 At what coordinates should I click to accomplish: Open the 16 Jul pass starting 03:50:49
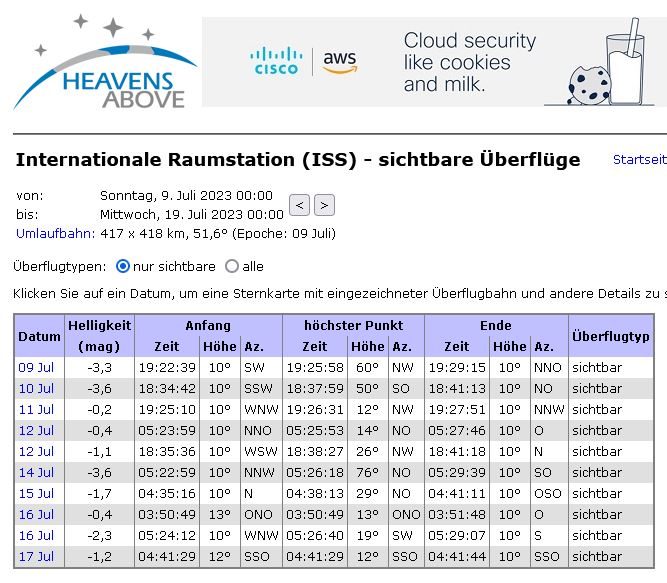(36, 515)
